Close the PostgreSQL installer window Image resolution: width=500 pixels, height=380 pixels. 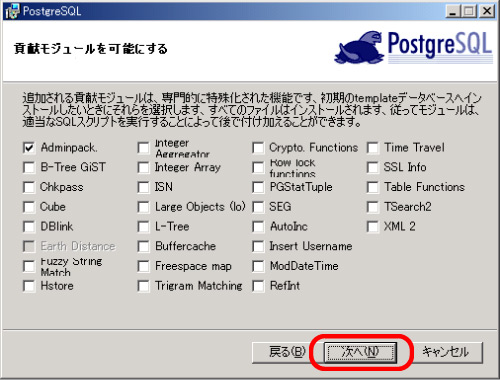coord(487,12)
